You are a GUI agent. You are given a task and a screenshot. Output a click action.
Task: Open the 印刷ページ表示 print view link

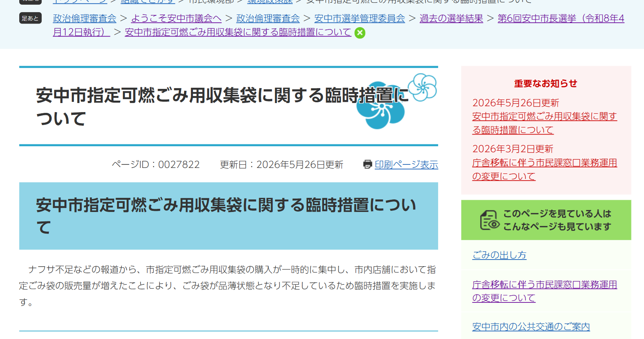(x=406, y=164)
